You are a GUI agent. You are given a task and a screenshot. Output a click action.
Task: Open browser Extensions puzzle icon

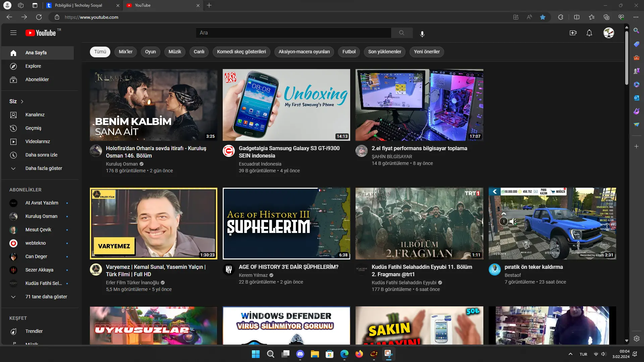tap(560, 17)
